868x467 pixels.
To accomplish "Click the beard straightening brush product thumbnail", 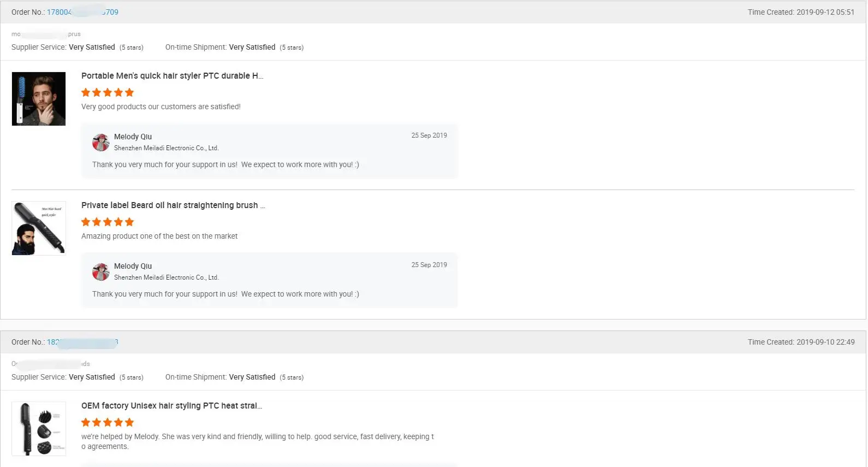I will (x=39, y=228).
